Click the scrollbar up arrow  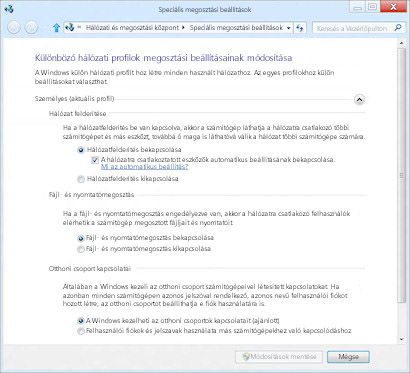click(x=401, y=43)
